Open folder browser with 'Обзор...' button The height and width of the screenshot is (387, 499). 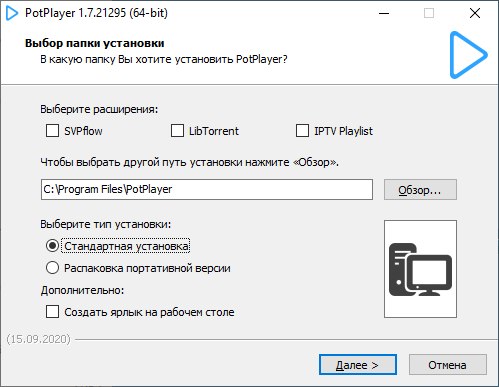click(x=420, y=190)
